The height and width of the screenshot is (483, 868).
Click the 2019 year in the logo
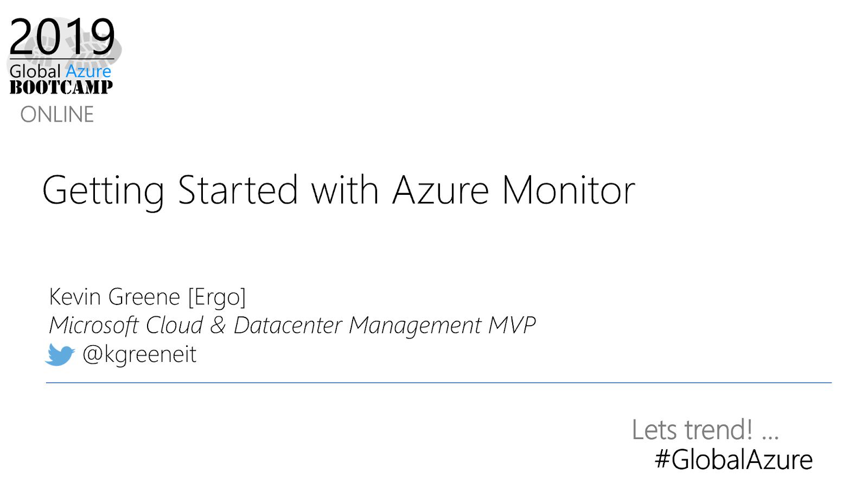click(62, 36)
